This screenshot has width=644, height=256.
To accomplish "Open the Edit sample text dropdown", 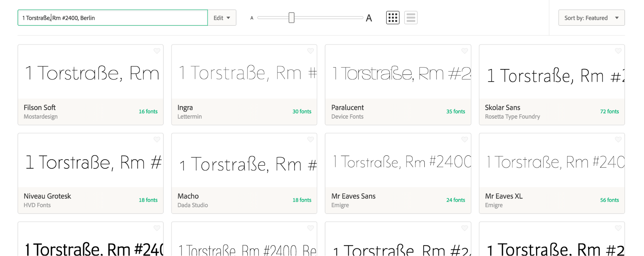I will [222, 18].
